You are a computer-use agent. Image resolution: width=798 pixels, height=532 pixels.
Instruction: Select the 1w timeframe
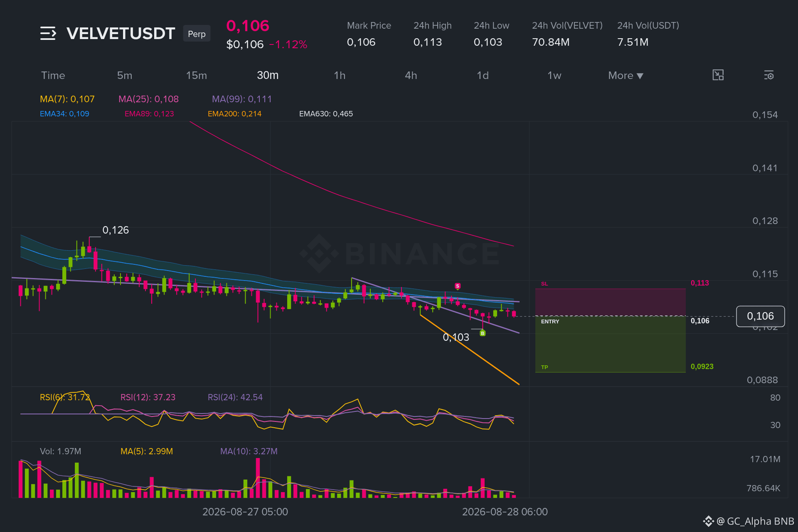[554, 76]
